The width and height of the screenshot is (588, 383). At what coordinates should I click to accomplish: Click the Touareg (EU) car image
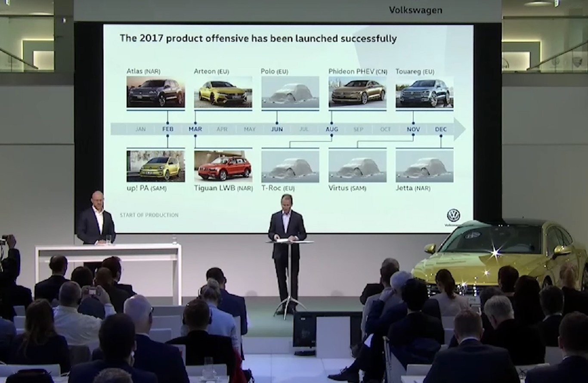tap(424, 92)
